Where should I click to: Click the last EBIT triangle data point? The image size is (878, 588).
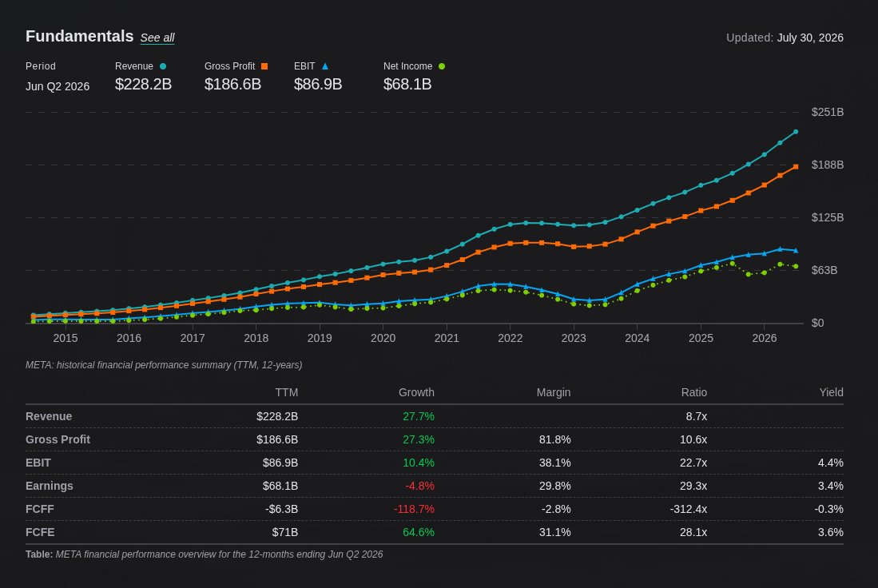796,250
